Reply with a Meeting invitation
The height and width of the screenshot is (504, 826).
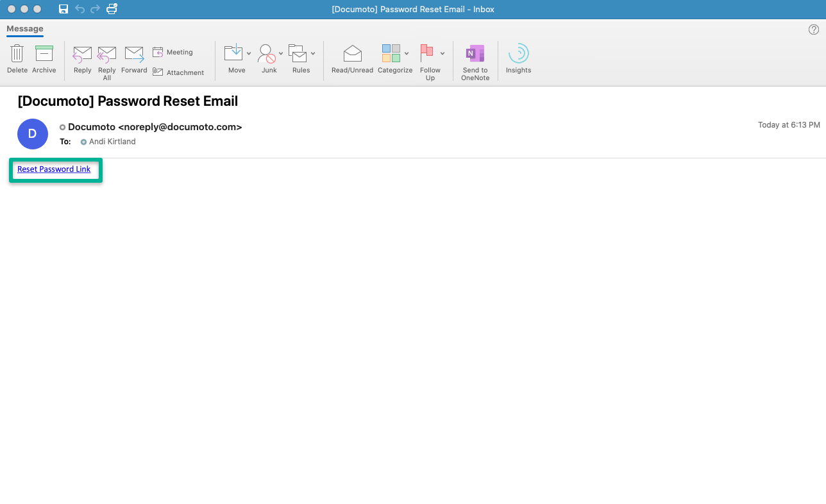(173, 53)
